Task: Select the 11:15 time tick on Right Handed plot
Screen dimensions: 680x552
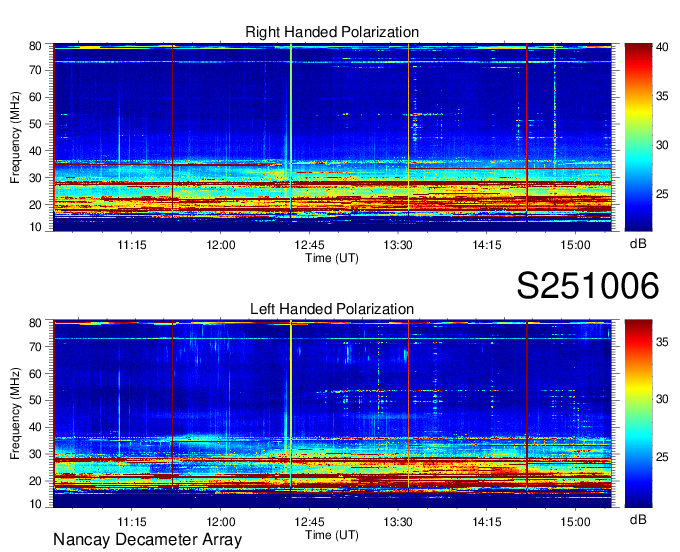Action: (132, 244)
